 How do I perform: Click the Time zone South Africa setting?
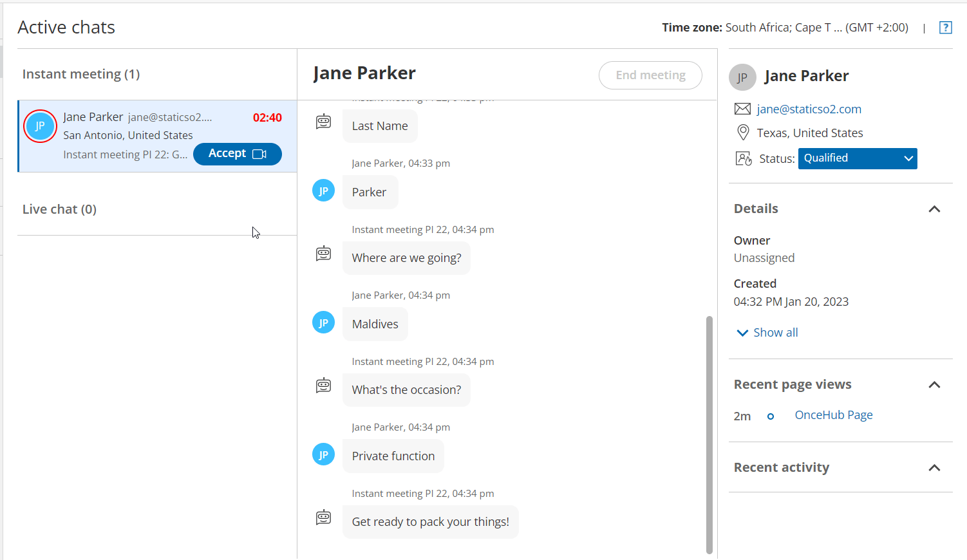point(785,28)
